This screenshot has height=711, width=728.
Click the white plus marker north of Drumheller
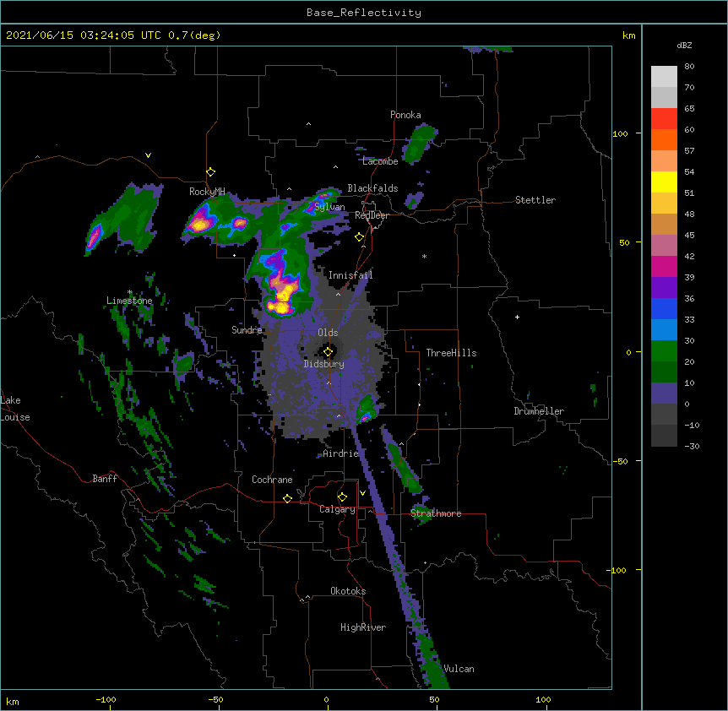(x=517, y=317)
